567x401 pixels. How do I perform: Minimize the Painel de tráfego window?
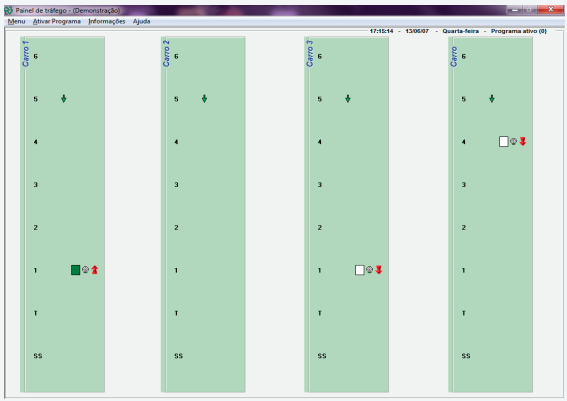[515, 10]
